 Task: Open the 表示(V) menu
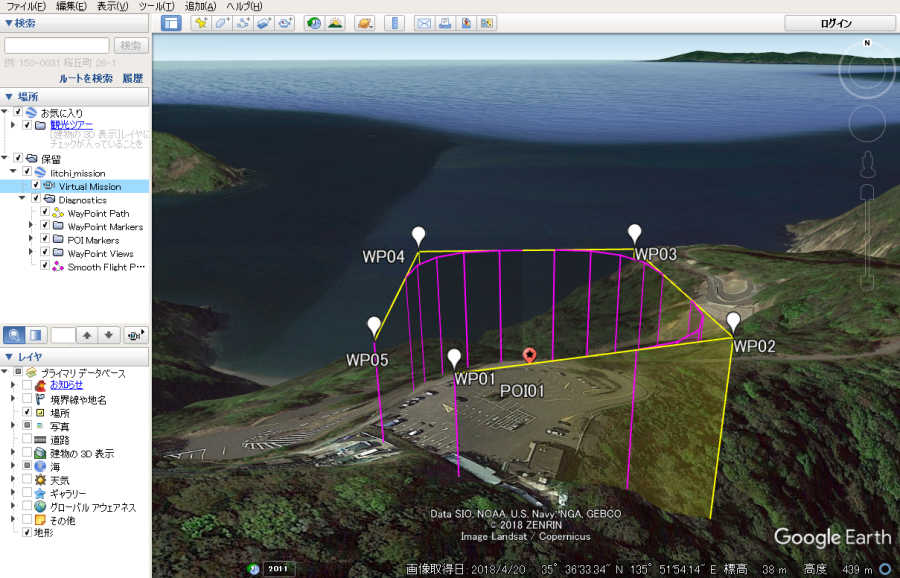point(112,6)
